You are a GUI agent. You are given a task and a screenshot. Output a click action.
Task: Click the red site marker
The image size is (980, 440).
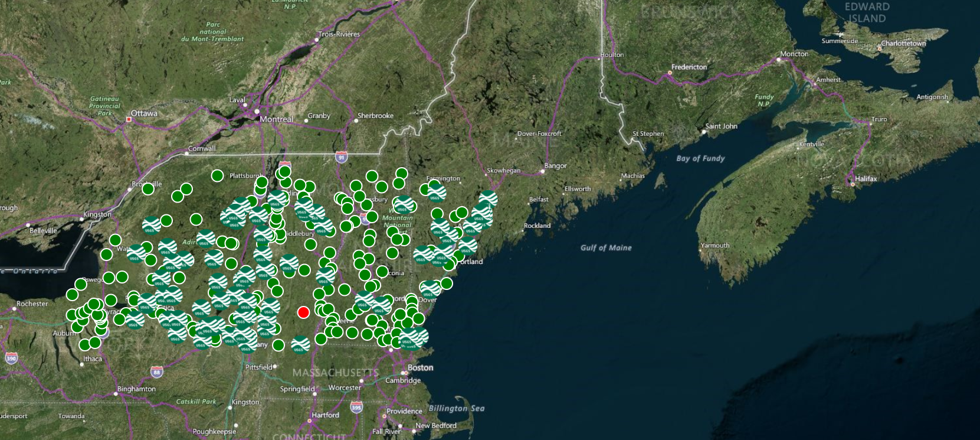tap(303, 312)
